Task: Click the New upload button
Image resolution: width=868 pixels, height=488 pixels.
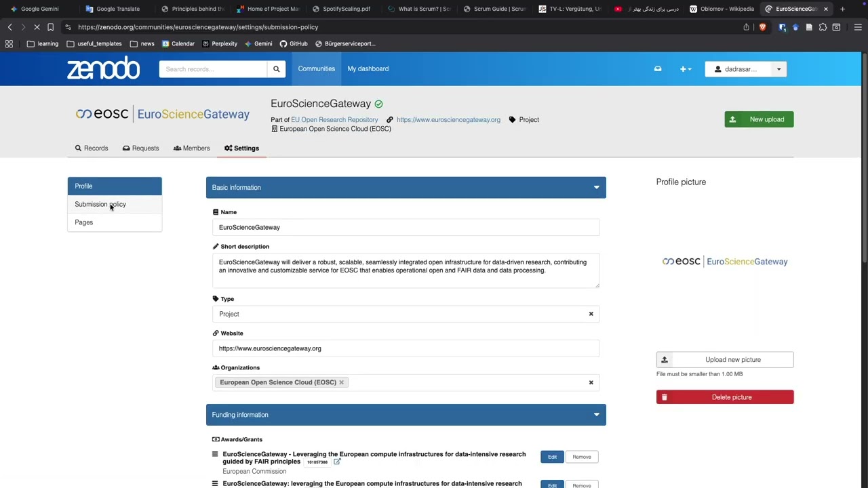Action: [x=759, y=119]
